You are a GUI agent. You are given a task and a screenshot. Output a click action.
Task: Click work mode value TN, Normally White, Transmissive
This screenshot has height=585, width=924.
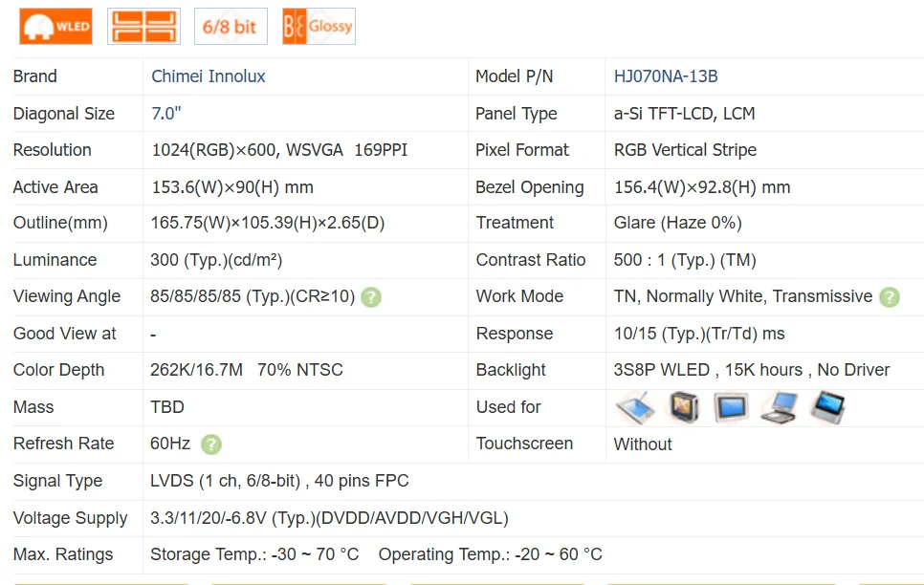pos(743,296)
